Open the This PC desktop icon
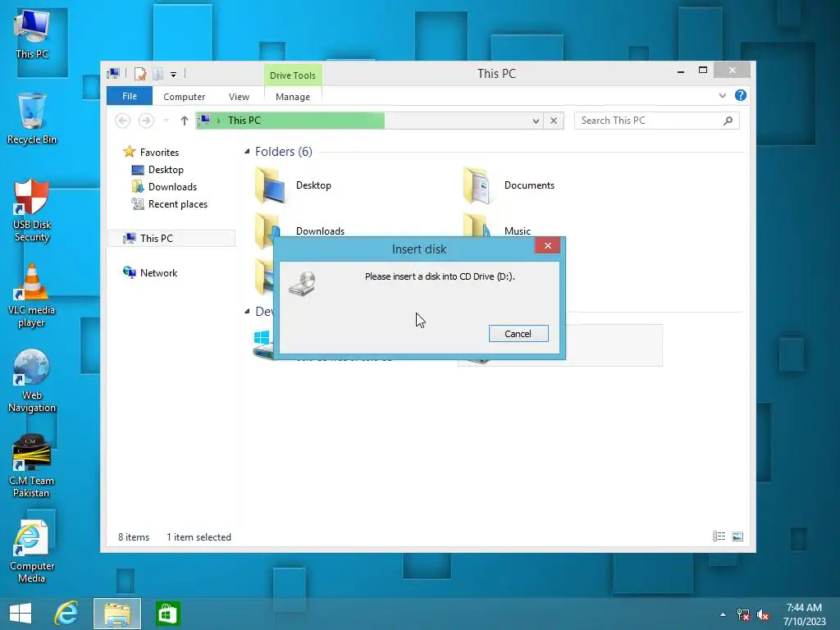840x630 pixels. click(32, 34)
